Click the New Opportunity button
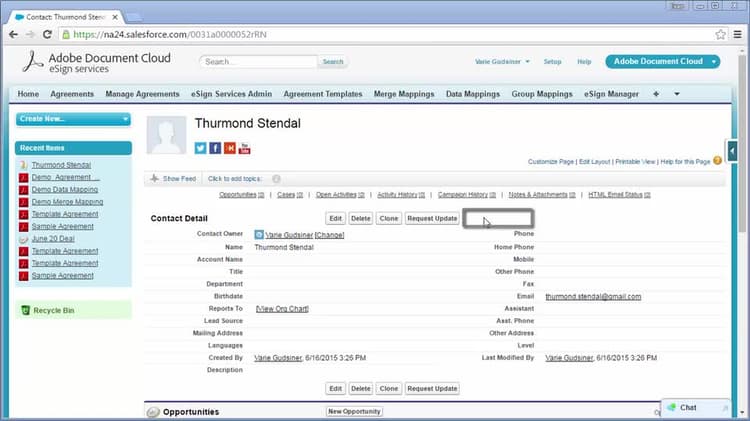This screenshot has height=421, width=750. click(354, 411)
